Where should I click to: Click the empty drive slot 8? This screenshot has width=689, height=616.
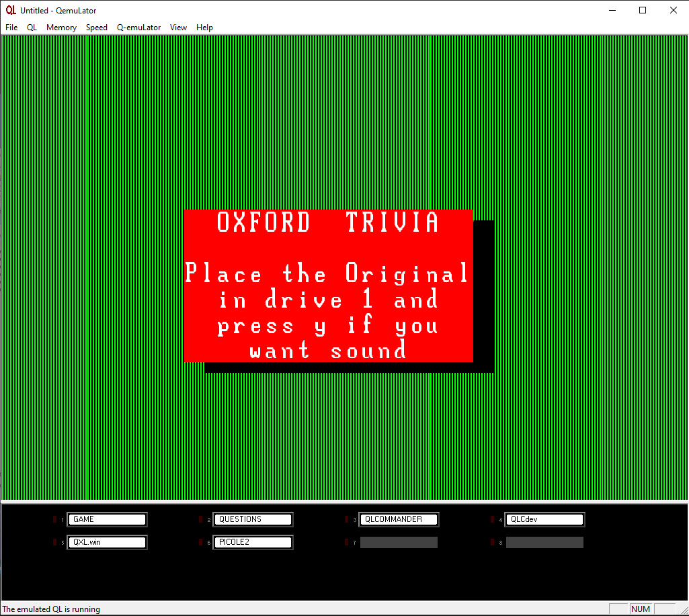(x=545, y=542)
